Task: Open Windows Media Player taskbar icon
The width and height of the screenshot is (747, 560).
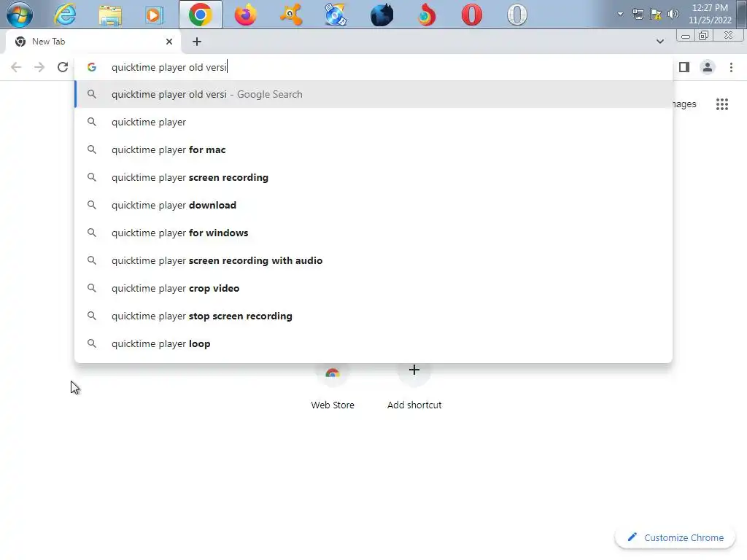Action: 155,15
